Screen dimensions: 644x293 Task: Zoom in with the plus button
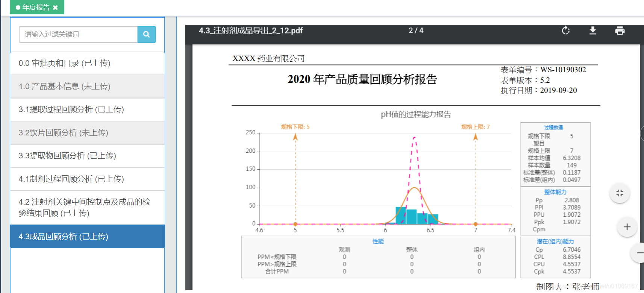[627, 227]
